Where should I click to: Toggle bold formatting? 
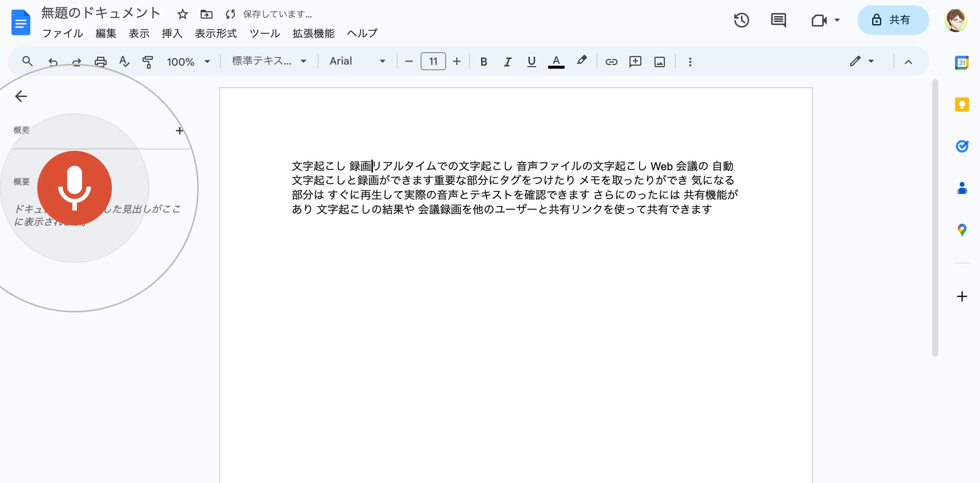tap(484, 61)
